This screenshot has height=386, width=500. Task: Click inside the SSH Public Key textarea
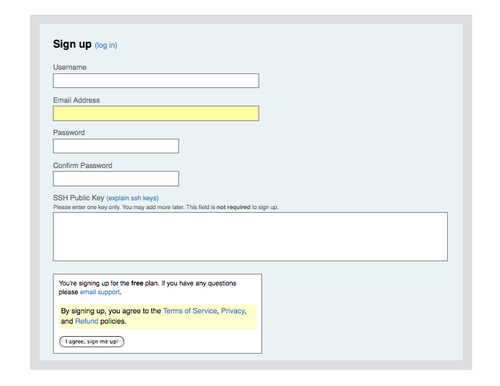click(x=250, y=237)
